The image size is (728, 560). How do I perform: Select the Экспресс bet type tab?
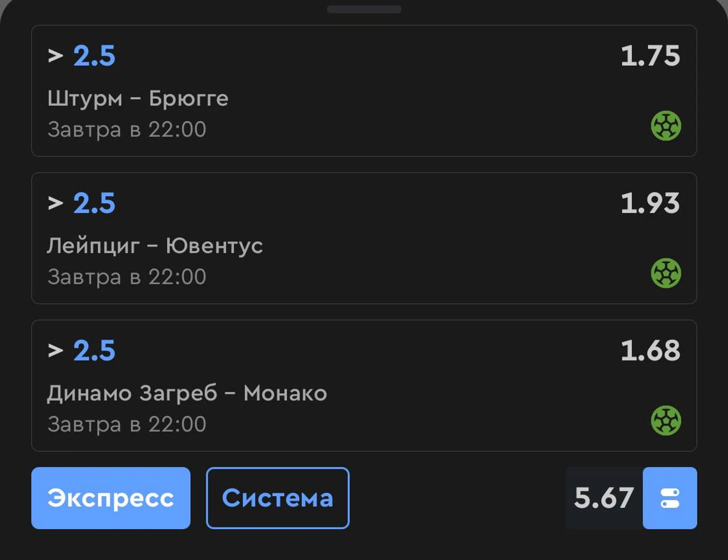[111, 498]
